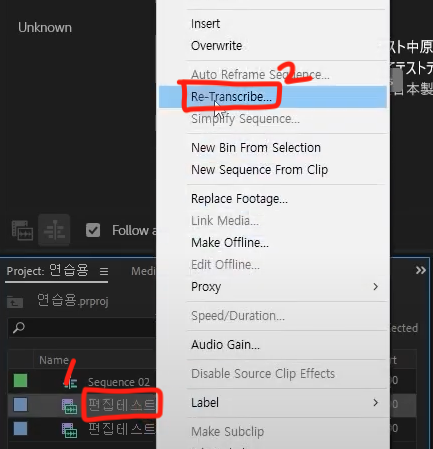Image resolution: width=433 pixels, height=449 pixels.
Task: Switch to the Media Browser tab
Action: click(x=143, y=271)
